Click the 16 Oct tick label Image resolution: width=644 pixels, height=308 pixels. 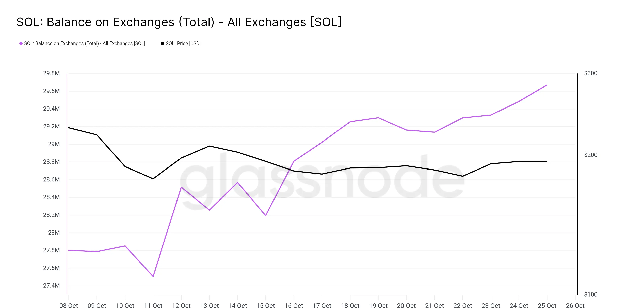click(294, 305)
